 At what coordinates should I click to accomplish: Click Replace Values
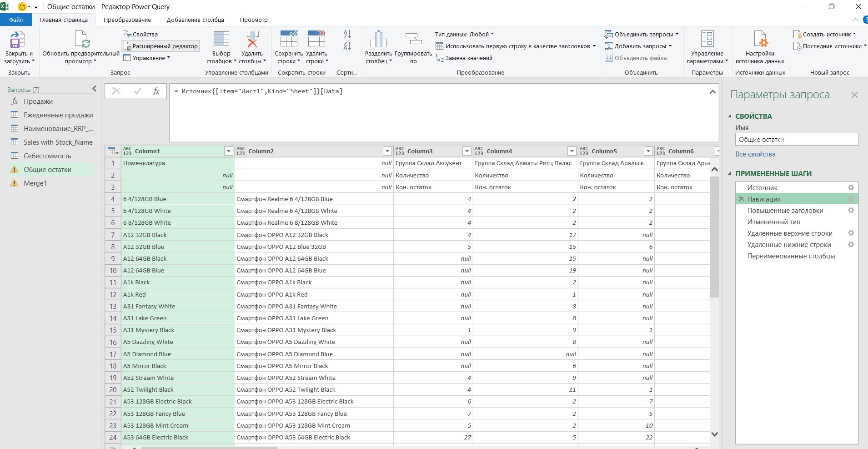(x=464, y=58)
